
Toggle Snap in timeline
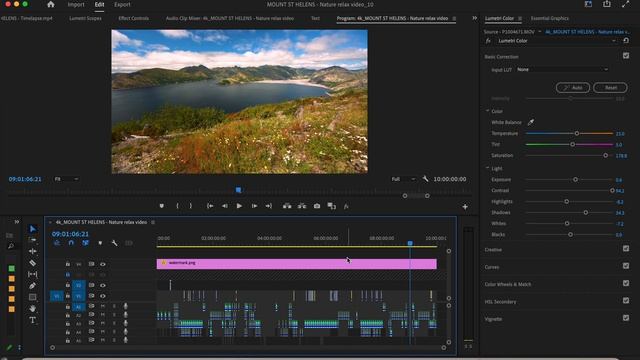click(x=71, y=243)
